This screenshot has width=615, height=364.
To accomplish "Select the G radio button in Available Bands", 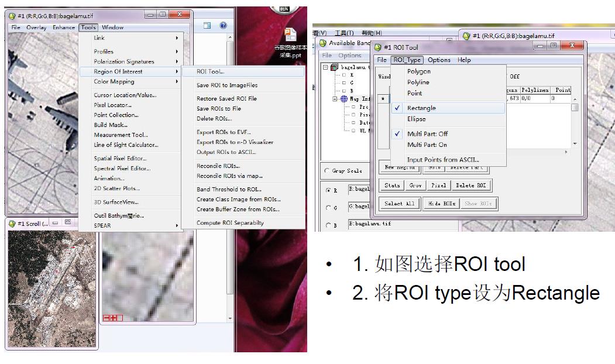I will click(x=329, y=208).
